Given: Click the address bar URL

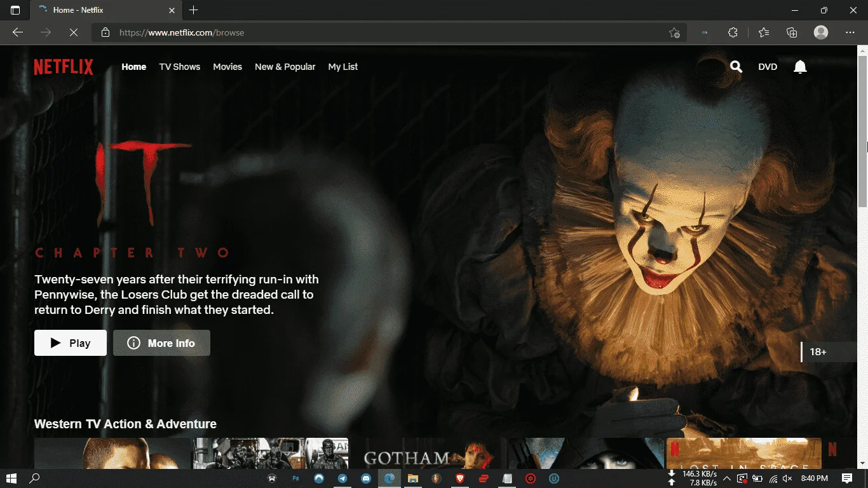Looking at the screenshot, I should pyautogui.click(x=182, y=32).
